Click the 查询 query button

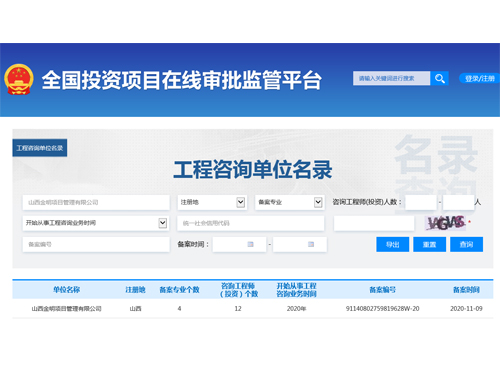pos(466,244)
